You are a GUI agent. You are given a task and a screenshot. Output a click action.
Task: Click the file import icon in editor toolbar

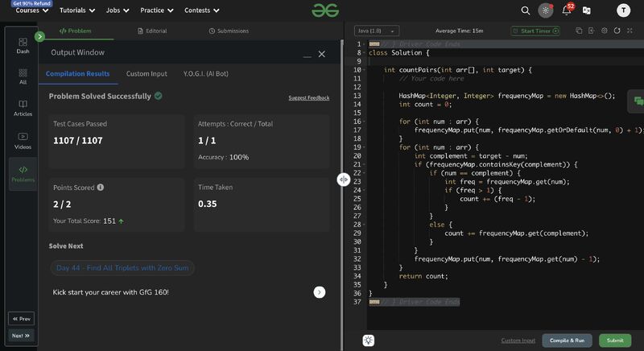592,31
